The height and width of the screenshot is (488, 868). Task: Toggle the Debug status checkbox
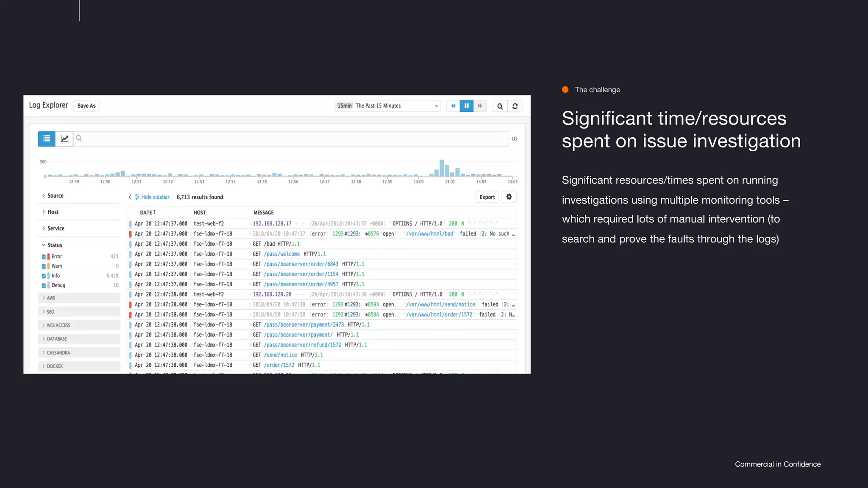[x=44, y=286]
